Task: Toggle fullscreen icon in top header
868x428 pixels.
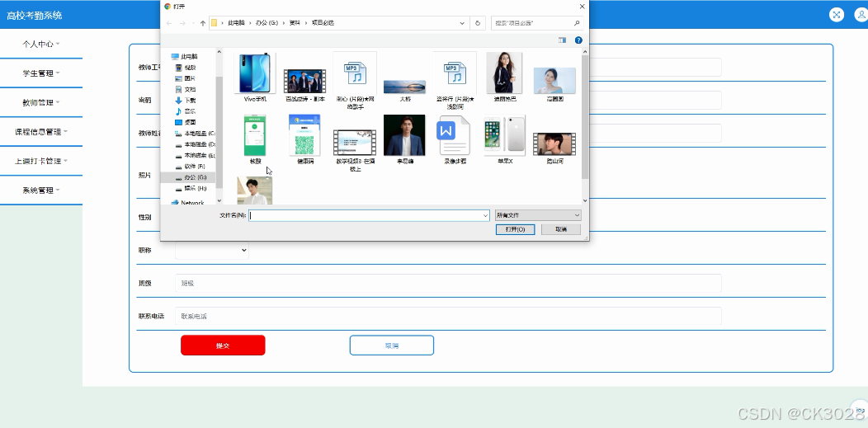Action: [x=837, y=15]
